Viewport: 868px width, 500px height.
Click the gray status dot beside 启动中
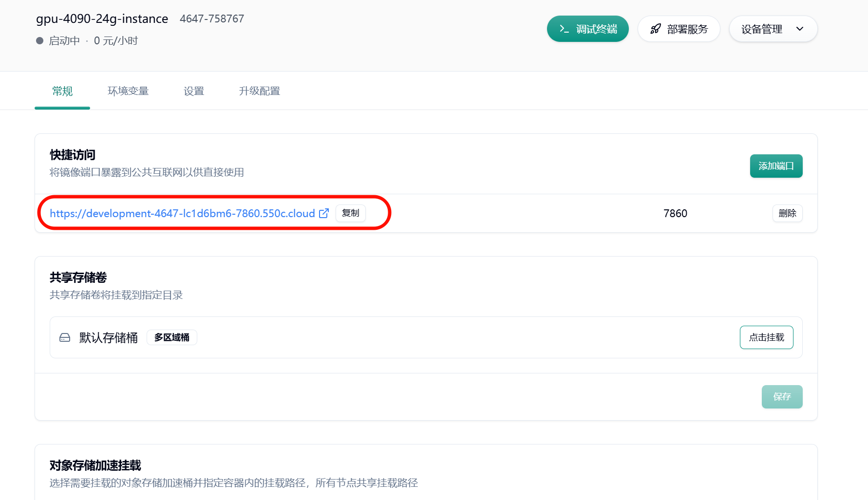tap(40, 41)
